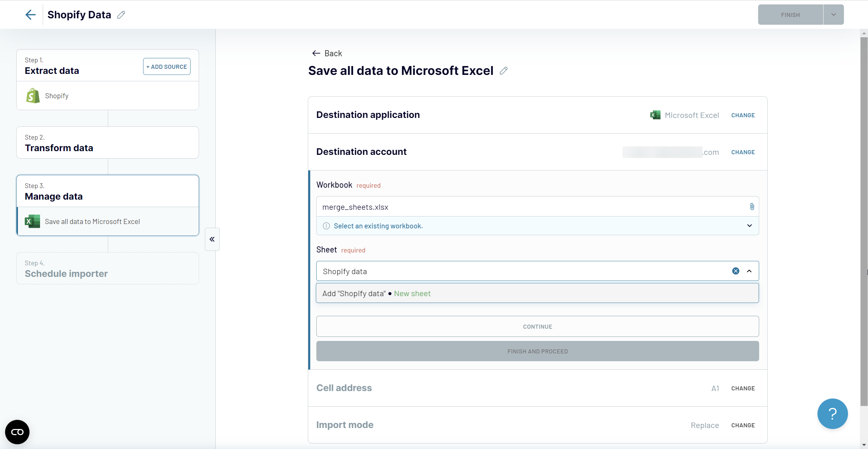The height and width of the screenshot is (449, 868).
Task: Change the Cell address setting
Action: [x=743, y=388]
